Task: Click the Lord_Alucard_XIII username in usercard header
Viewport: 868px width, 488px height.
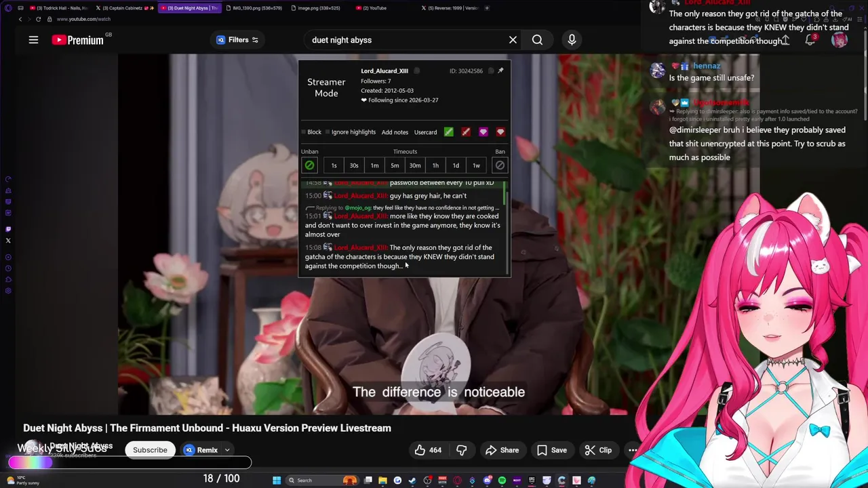Action: [x=384, y=71]
